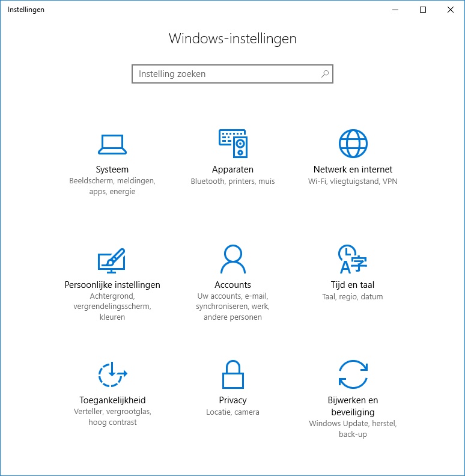Click the Apparaten text label

[x=233, y=169]
